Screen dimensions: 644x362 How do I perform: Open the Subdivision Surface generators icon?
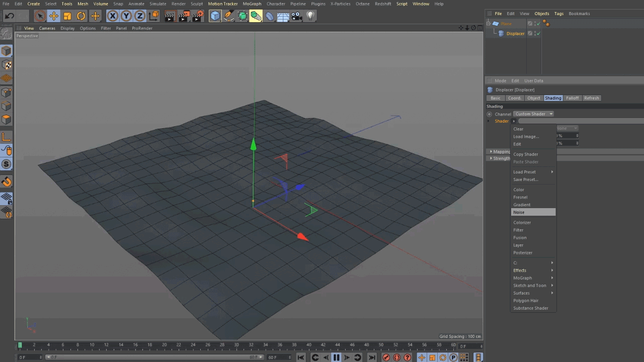(x=243, y=16)
